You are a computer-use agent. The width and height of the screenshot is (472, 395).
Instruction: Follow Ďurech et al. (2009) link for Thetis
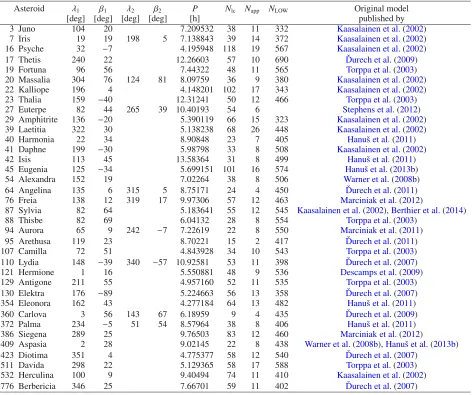pos(381,60)
